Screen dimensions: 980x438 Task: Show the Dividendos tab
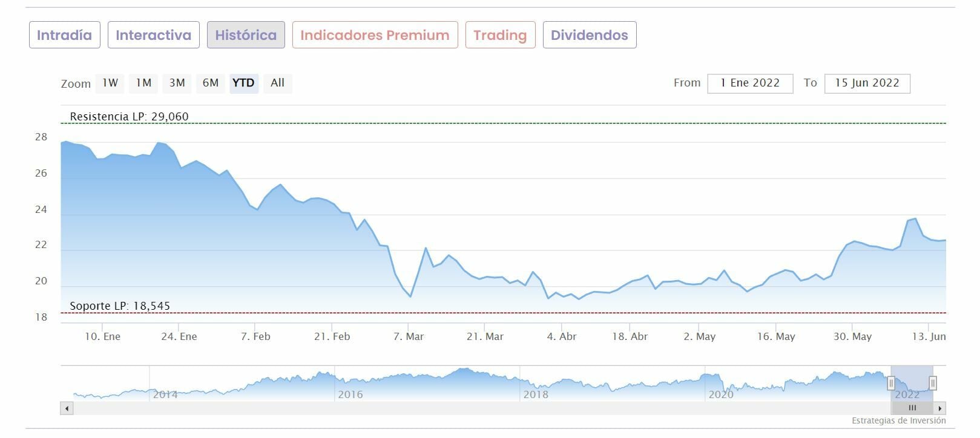589,35
